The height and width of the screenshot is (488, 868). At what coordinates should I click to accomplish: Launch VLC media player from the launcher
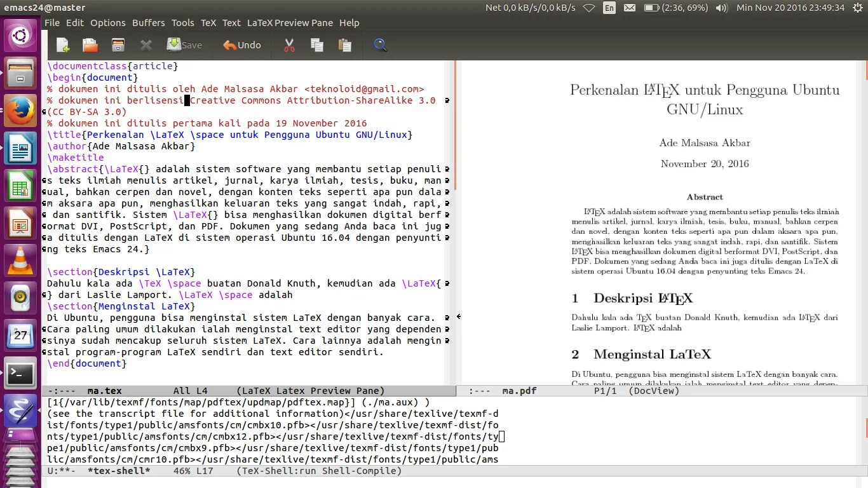[x=20, y=261]
